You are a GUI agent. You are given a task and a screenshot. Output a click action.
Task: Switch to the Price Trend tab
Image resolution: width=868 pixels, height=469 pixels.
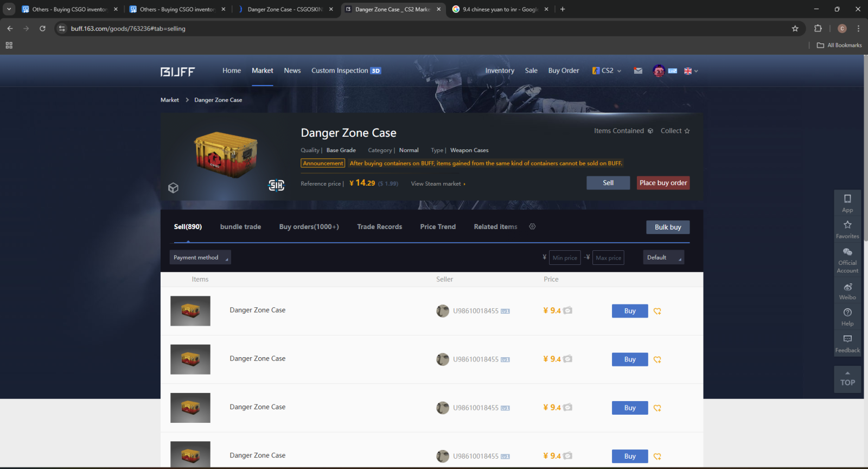(x=438, y=227)
